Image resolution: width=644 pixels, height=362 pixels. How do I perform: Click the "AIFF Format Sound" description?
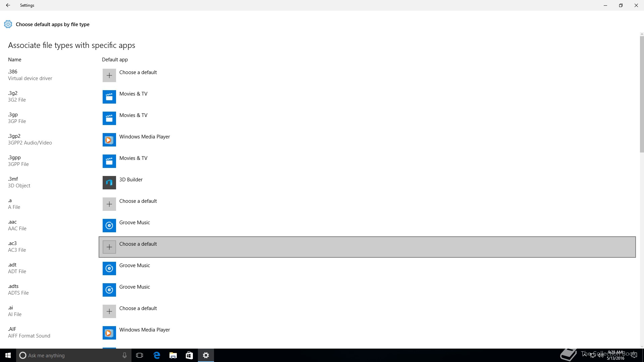(29, 336)
